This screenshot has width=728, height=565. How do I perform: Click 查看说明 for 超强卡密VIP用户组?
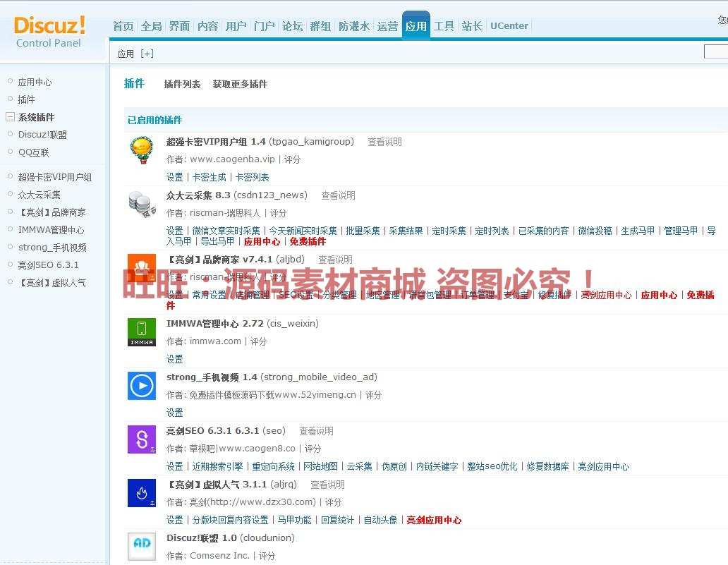click(384, 142)
